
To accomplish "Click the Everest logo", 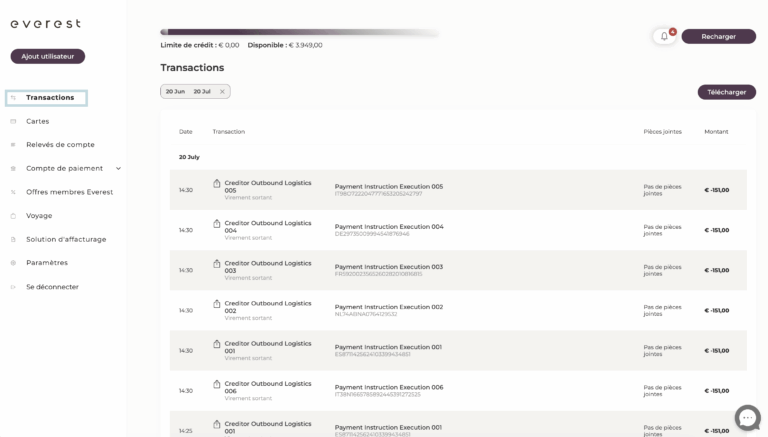I will pos(46,24).
